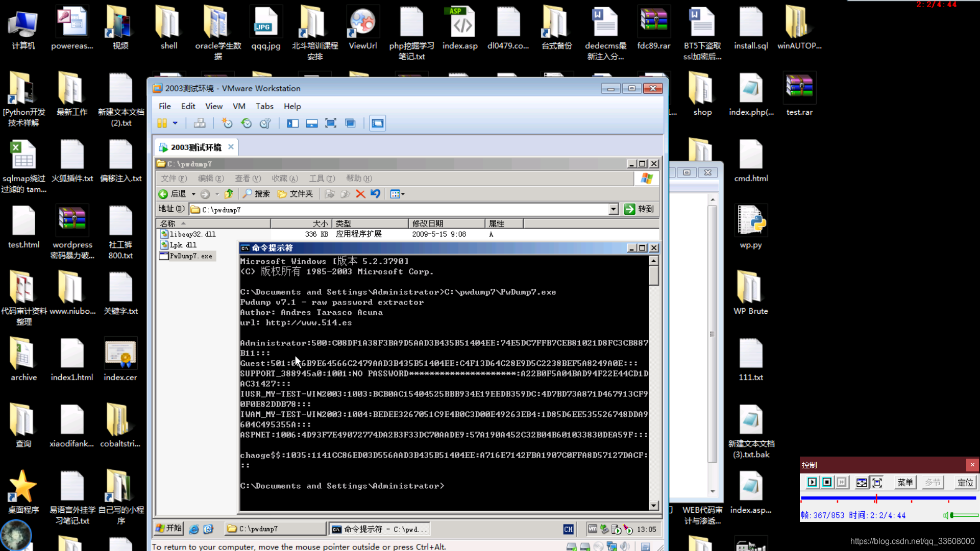Screen dimensions: 980x551
Task: Open the 文件(F) menu in Explorer
Action: (x=174, y=179)
